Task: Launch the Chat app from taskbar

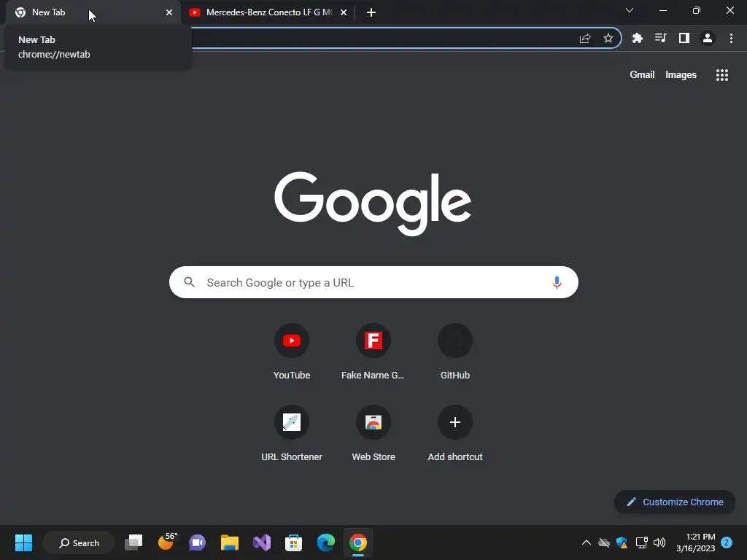Action: pos(197,542)
